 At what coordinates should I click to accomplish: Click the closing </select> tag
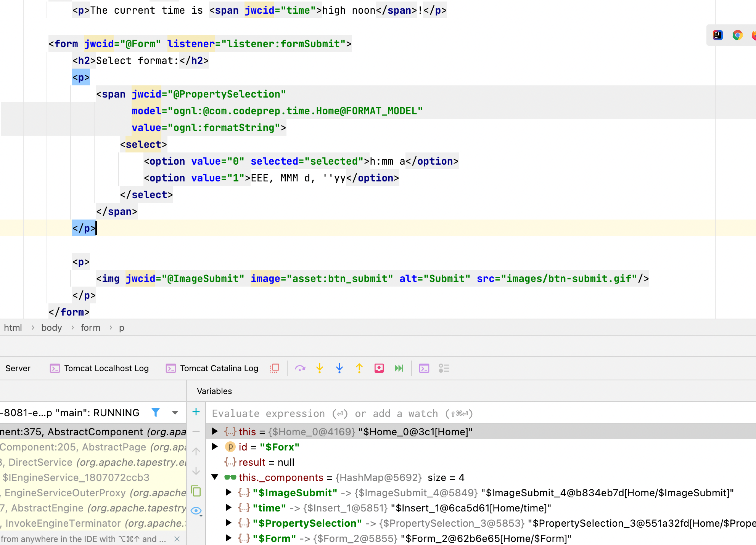click(146, 195)
